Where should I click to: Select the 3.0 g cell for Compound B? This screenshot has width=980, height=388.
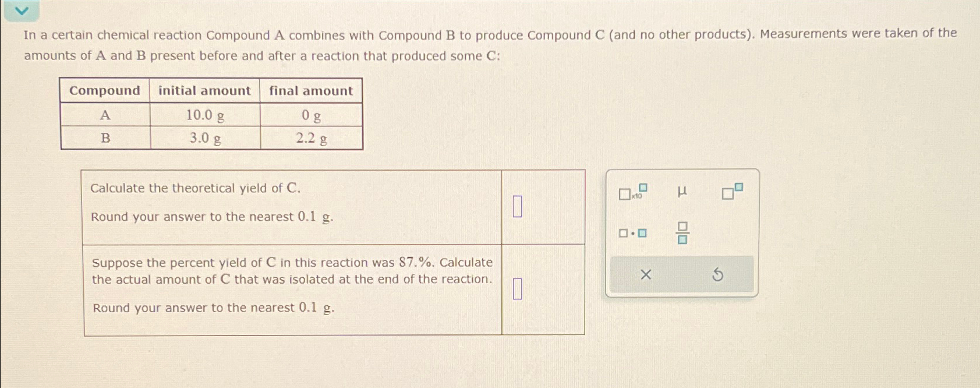pos(205,139)
